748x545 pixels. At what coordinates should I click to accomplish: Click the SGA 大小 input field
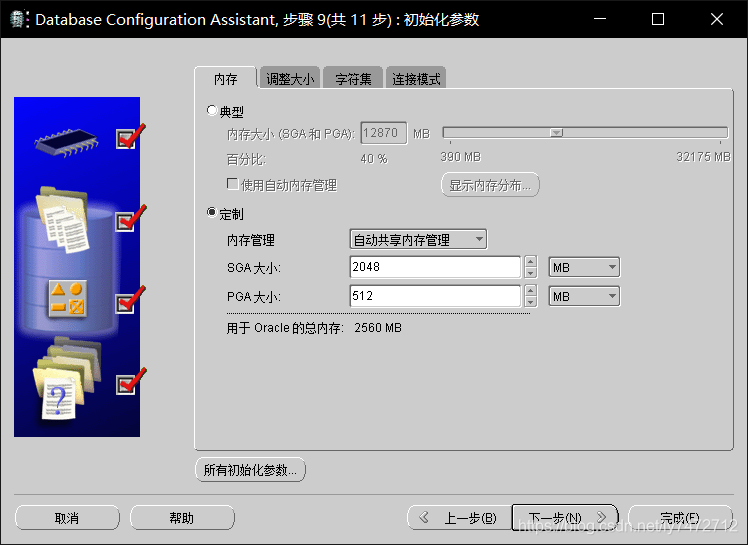coord(435,267)
